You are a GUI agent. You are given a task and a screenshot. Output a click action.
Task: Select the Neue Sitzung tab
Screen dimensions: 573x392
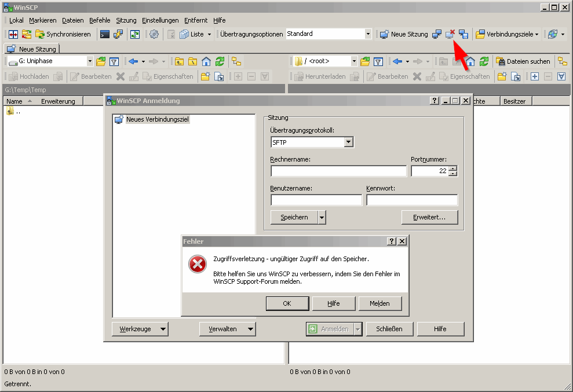point(31,49)
